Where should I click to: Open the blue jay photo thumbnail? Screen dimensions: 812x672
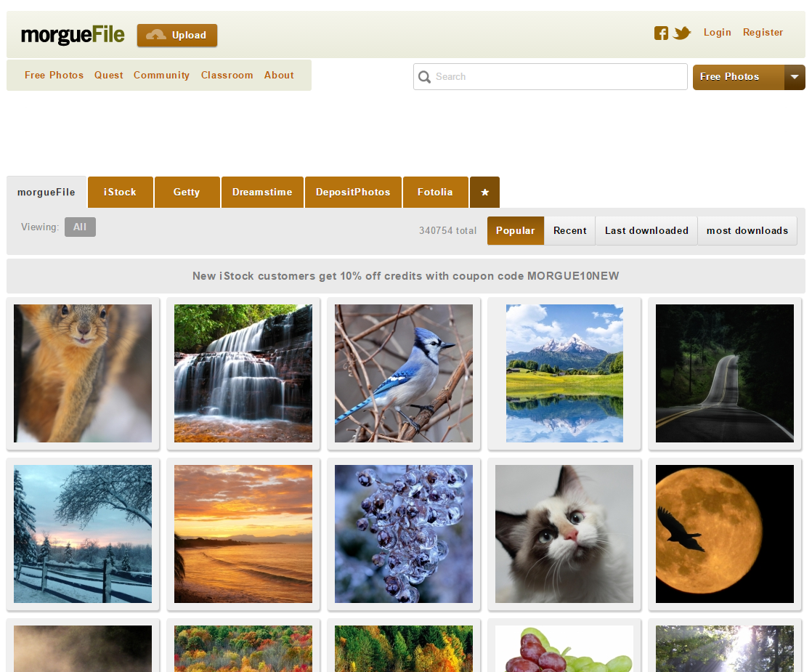pyautogui.click(x=404, y=373)
